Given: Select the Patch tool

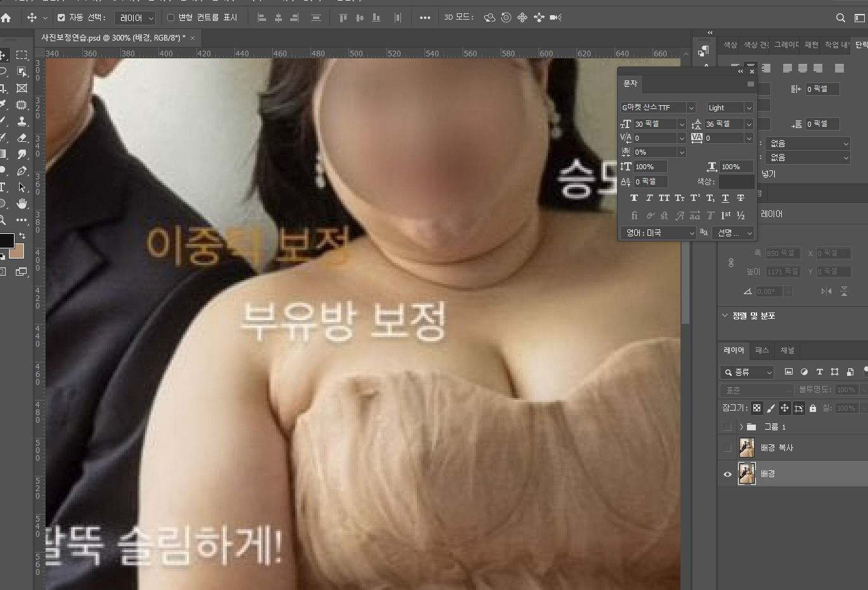Looking at the screenshot, I should (22, 105).
